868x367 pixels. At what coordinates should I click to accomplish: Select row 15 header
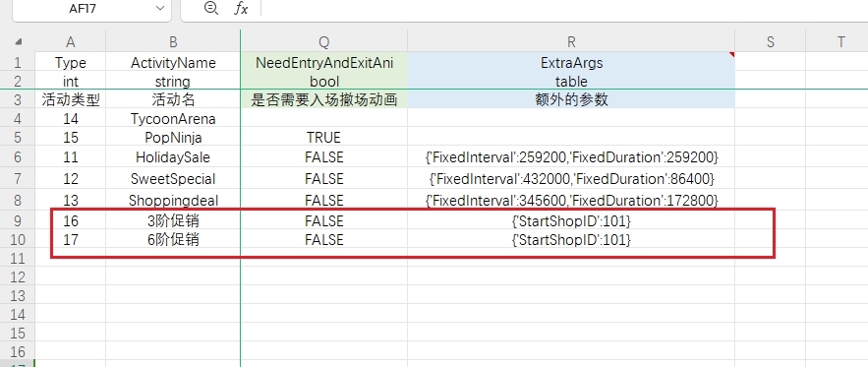tap(18, 334)
